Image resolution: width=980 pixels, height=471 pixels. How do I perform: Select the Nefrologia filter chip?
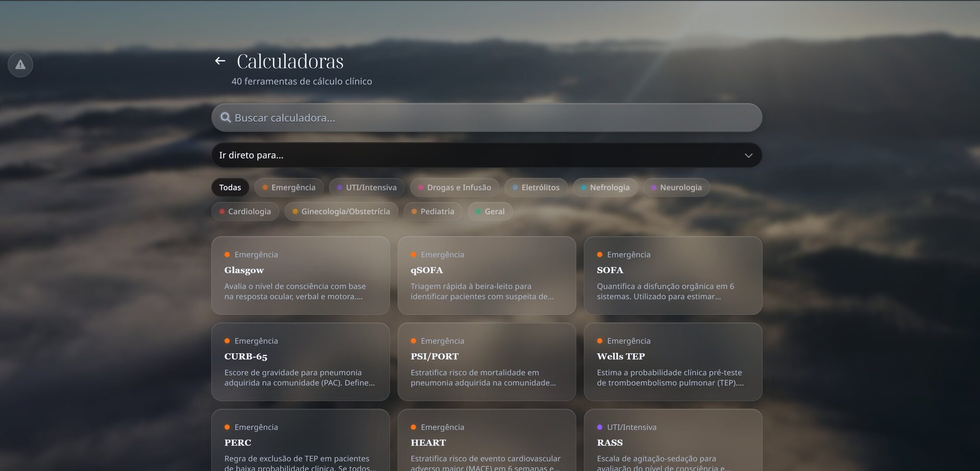tap(605, 187)
